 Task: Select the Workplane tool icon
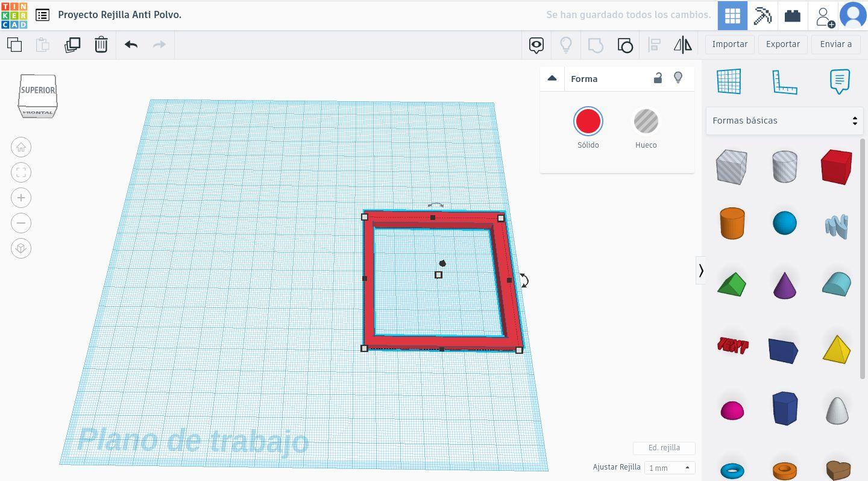729,81
